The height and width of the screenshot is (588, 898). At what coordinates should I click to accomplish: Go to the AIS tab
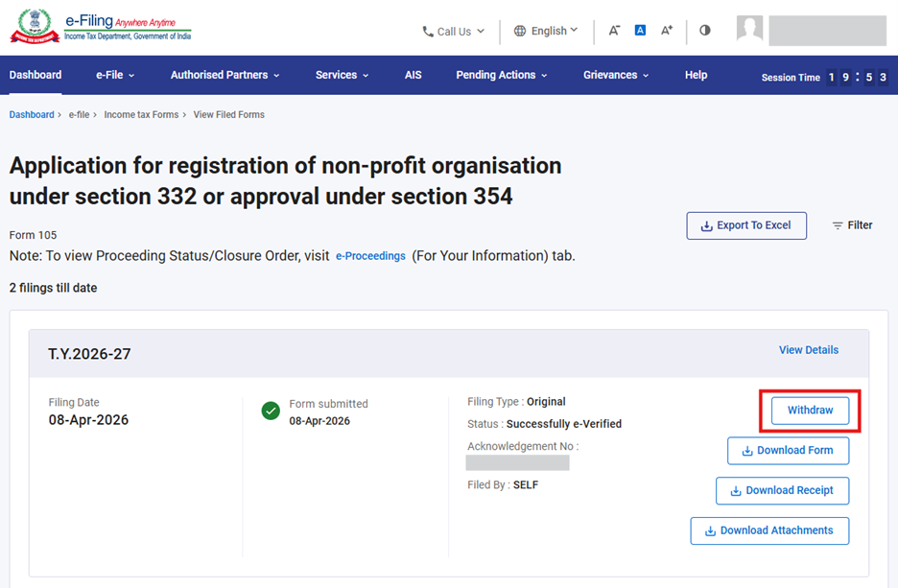point(413,75)
